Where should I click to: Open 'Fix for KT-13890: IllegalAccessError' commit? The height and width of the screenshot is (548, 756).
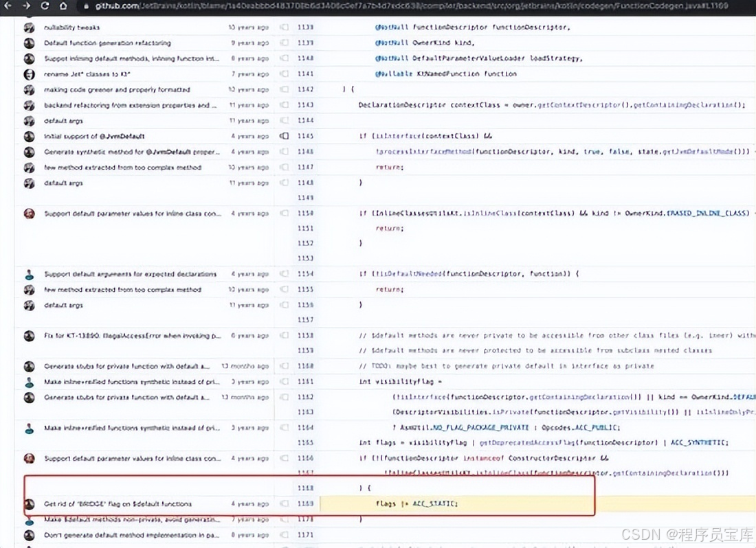click(x=133, y=336)
